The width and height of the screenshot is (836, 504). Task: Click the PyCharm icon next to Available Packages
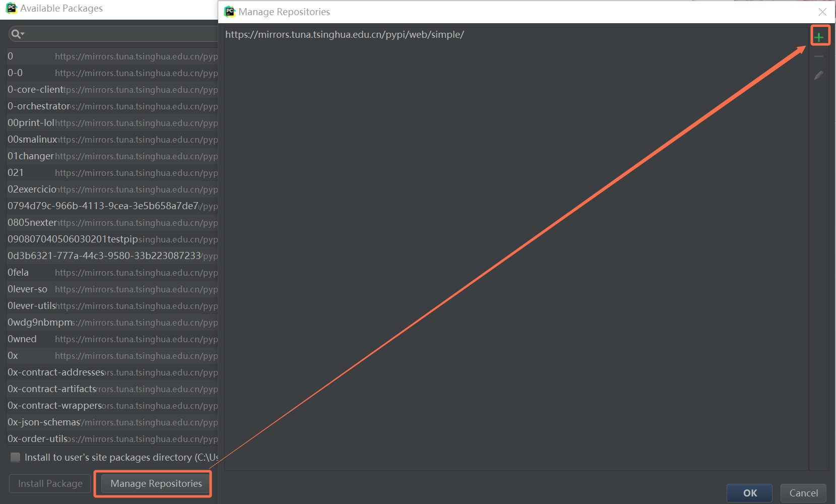pyautogui.click(x=11, y=8)
